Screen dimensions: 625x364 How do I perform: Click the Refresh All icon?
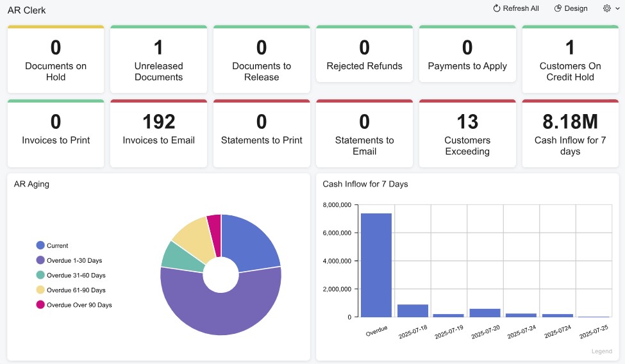[496, 8]
